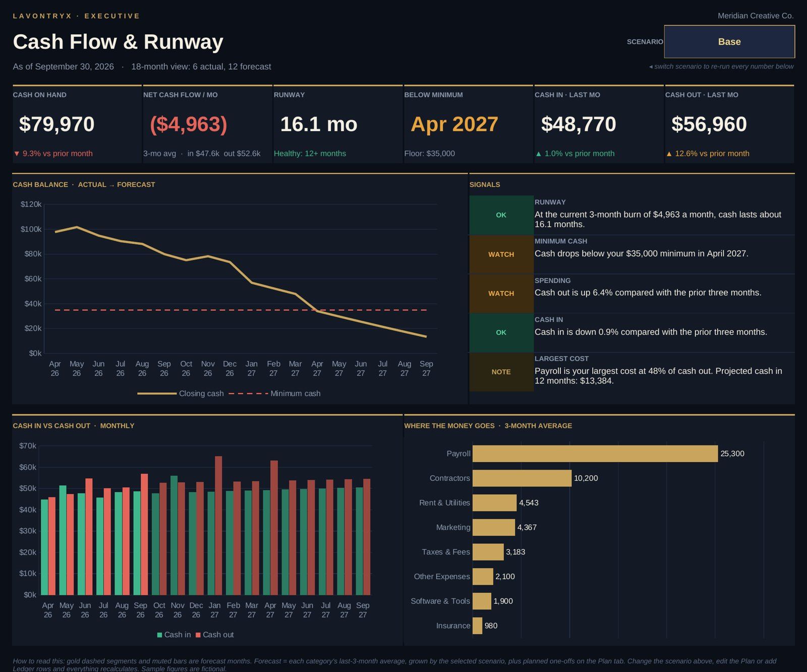Click the ($4,963) net cash flow figure
This screenshot has height=672, width=807.
coord(189,124)
